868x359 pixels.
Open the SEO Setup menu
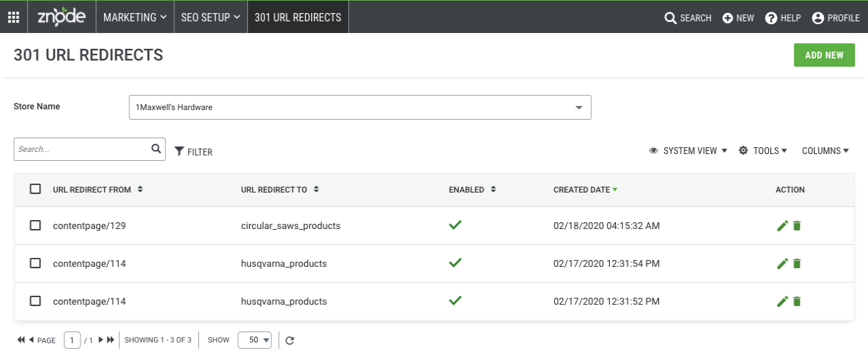[211, 17]
